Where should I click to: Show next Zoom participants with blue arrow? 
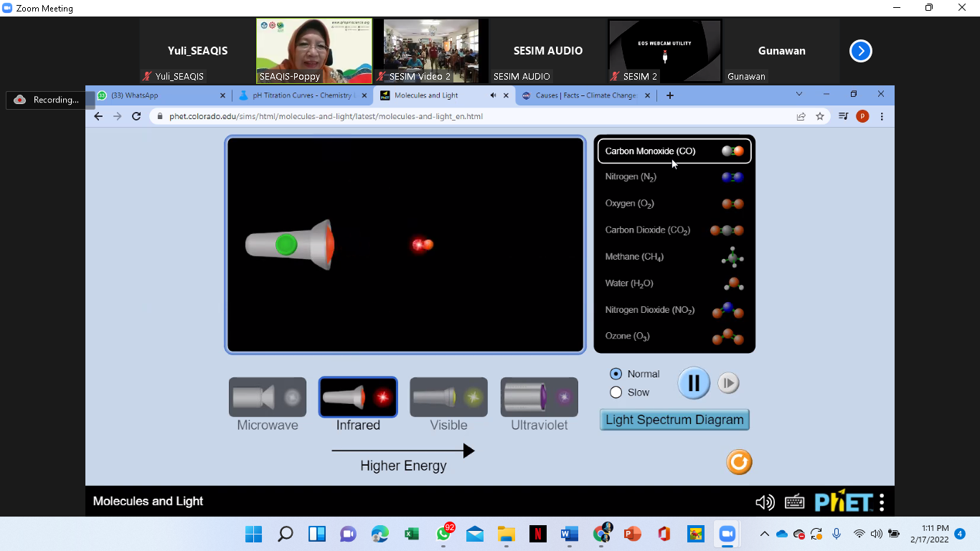pos(860,51)
